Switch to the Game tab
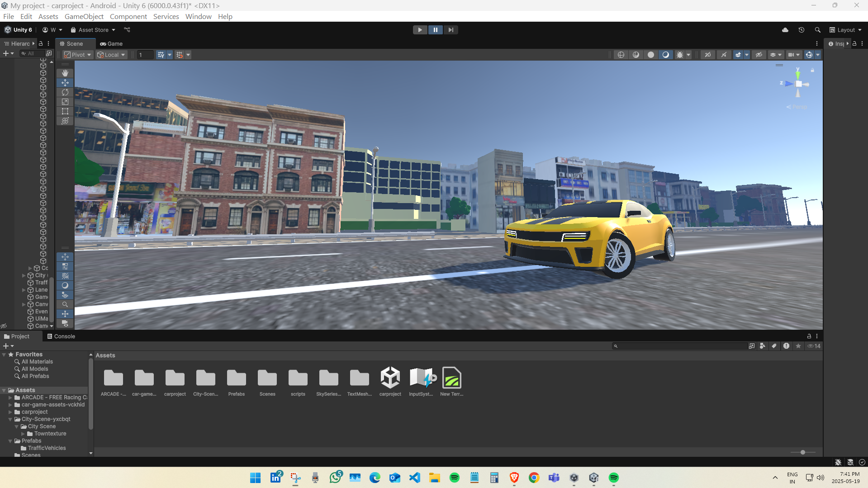This screenshot has height=488, width=868. (111, 44)
